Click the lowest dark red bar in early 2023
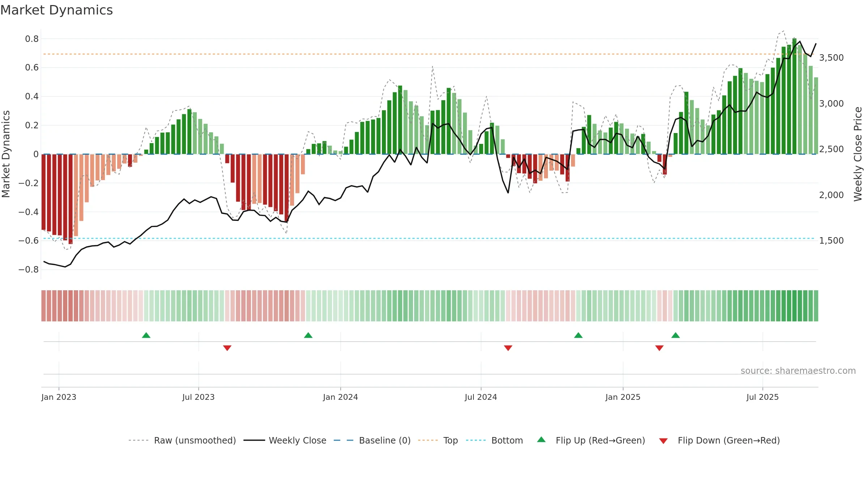Viewport: 868px width, 488px height. click(x=71, y=199)
